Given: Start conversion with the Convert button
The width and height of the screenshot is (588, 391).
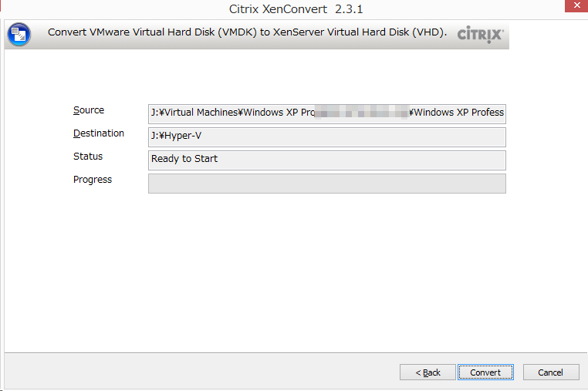Looking at the screenshot, I should click(x=485, y=372).
